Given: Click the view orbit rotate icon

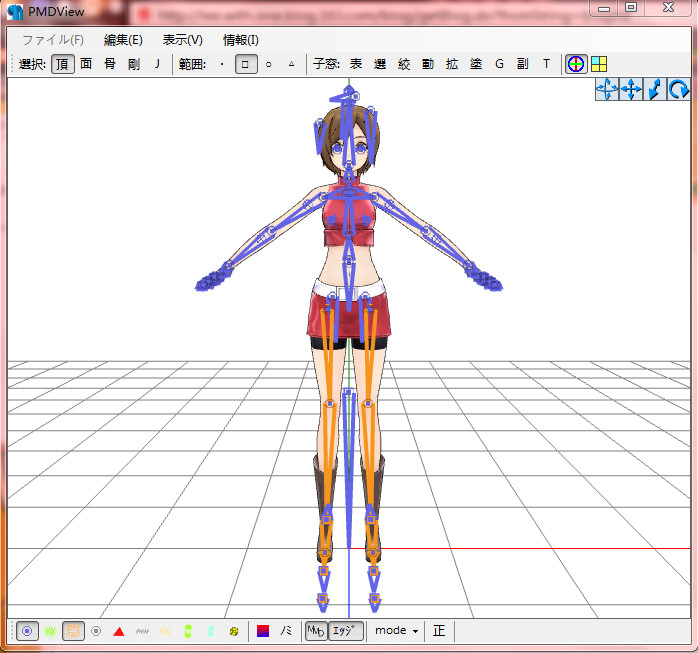Looking at the screenshot, I should (607, 89).
